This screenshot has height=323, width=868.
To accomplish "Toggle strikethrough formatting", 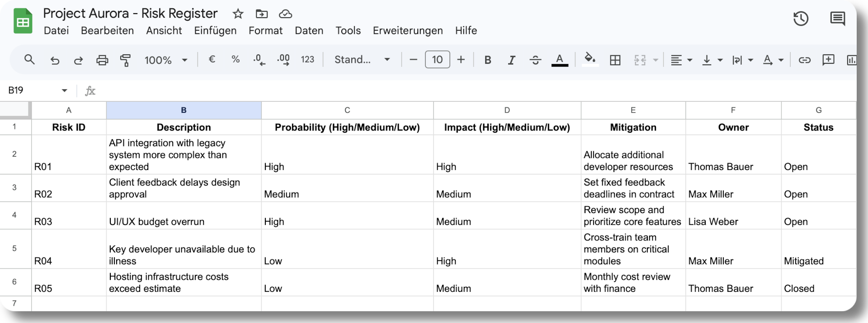I will coord(535,60).
